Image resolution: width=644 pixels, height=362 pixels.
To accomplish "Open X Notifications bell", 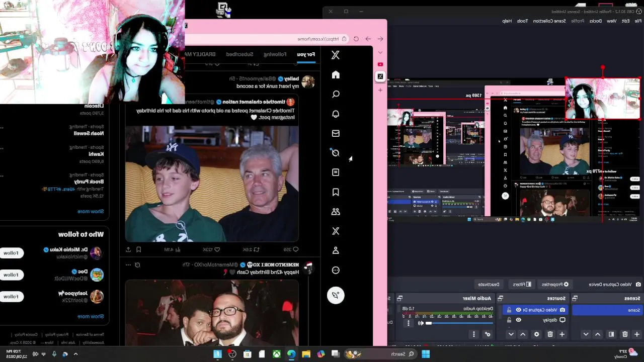I will tap(336, 114).
